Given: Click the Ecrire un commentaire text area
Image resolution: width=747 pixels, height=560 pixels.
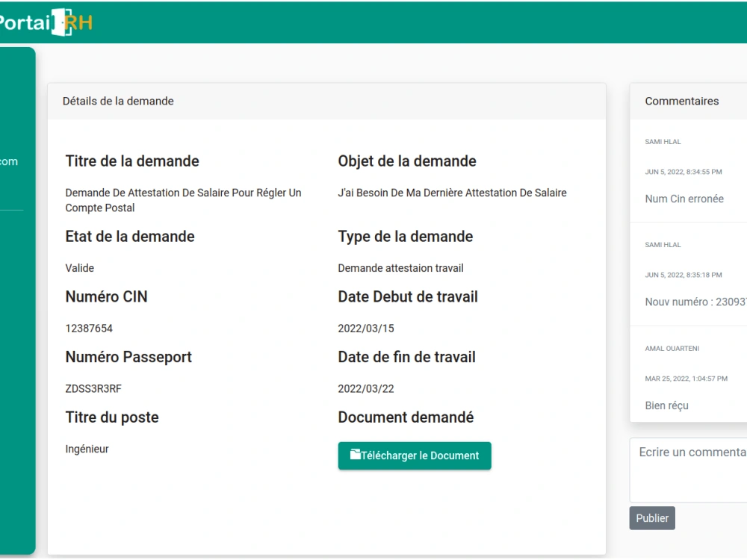Looking at the screenshot, I should 689,470.
